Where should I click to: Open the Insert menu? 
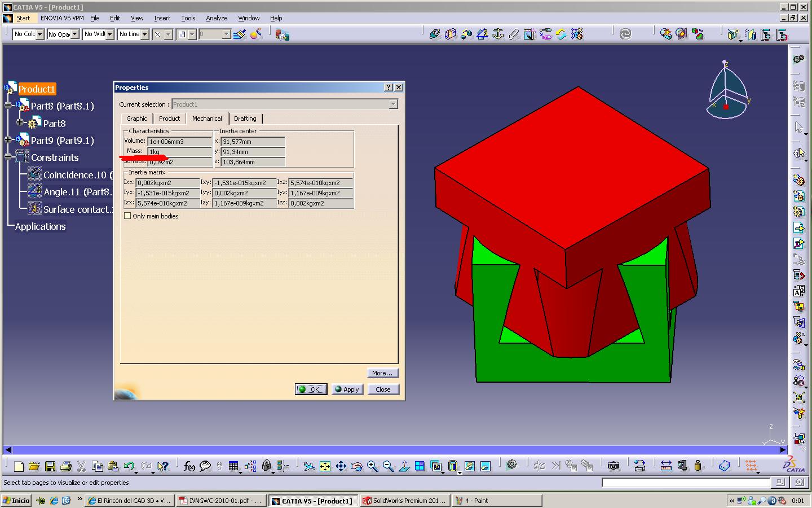click(x=162, y=18)
